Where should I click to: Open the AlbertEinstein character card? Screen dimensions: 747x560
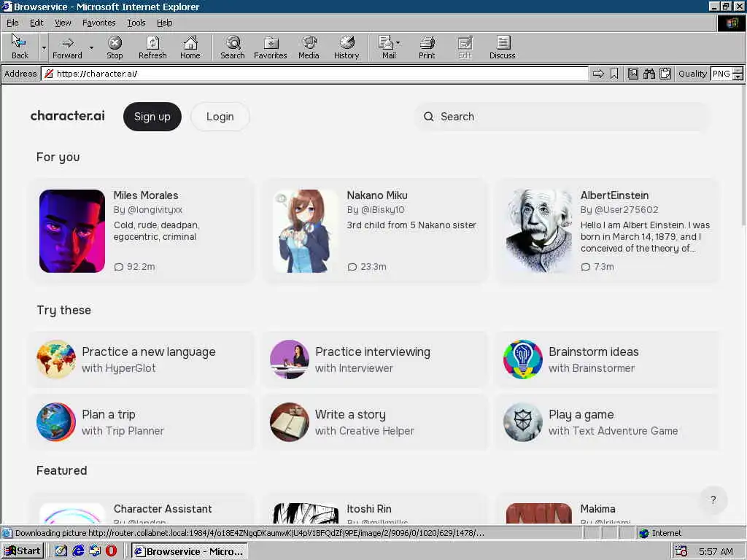[x=608, y=231]
